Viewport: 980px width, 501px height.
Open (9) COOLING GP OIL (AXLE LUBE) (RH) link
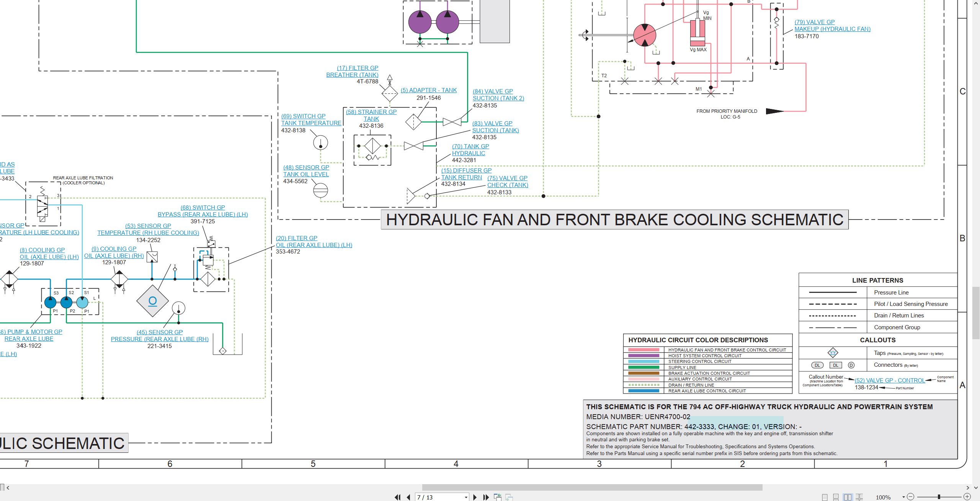tap(114, 252)
